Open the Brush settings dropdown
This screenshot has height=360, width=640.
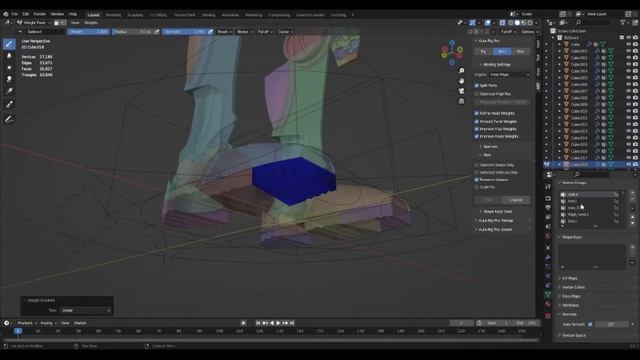pyautogui.click(x=224, y=31)
